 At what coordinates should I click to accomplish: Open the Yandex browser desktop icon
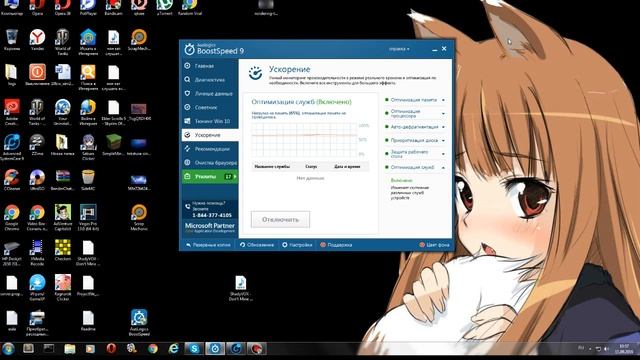point(37,40)
